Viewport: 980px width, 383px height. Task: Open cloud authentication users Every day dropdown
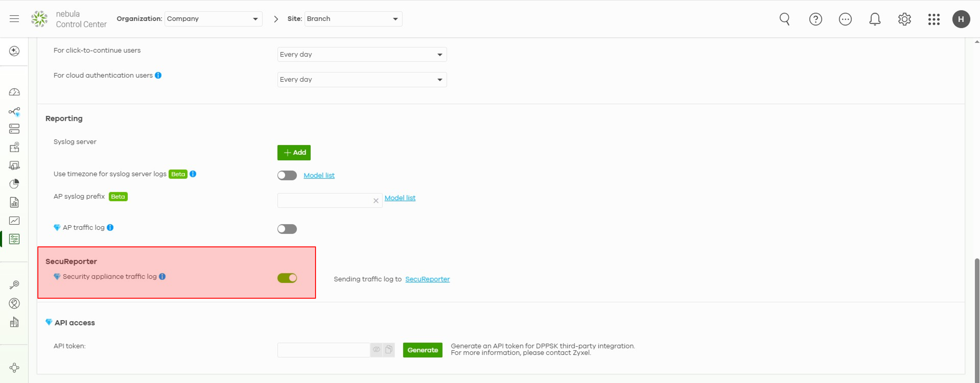coord(362,80)
